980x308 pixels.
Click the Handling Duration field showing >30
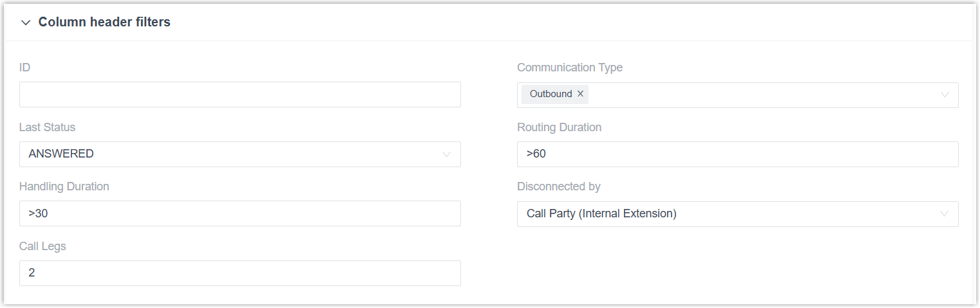[240, 213]
